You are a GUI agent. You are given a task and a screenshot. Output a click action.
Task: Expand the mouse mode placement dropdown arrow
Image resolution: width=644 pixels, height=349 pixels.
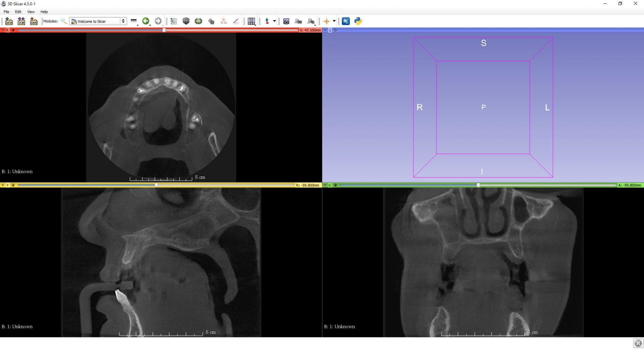pyautogui.click(x=274, y=21)
